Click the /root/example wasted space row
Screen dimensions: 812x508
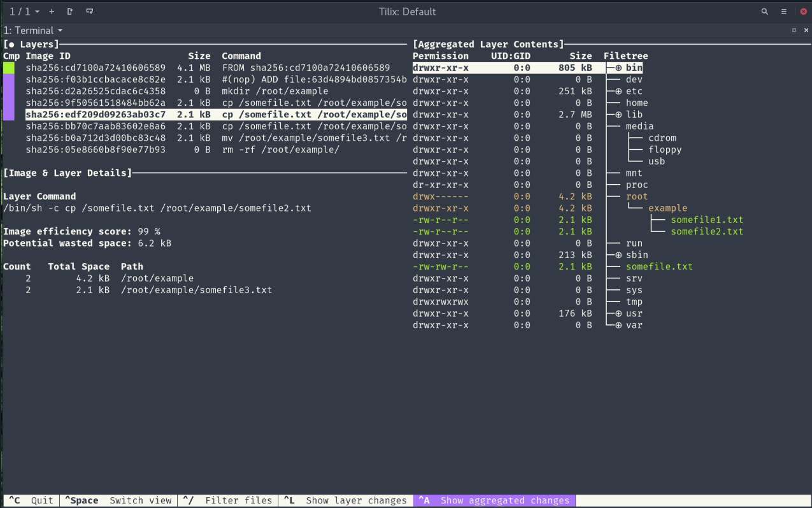pos(99,279)
